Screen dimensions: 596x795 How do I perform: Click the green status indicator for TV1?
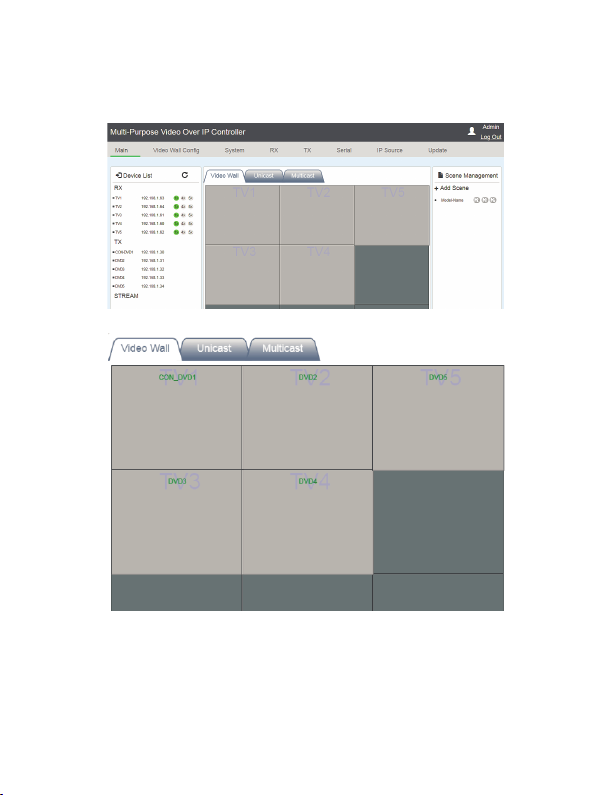pos(176,198)
